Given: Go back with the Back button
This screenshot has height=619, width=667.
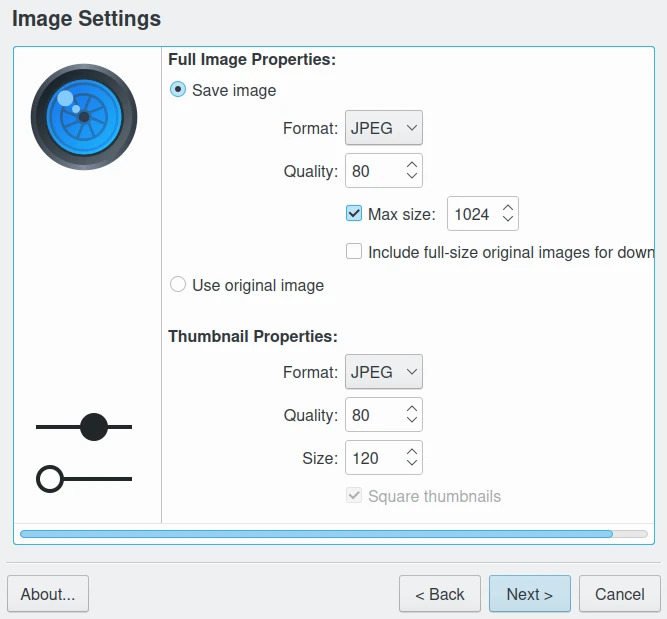Looking at the screenshot, I should (x=440, y=594).
